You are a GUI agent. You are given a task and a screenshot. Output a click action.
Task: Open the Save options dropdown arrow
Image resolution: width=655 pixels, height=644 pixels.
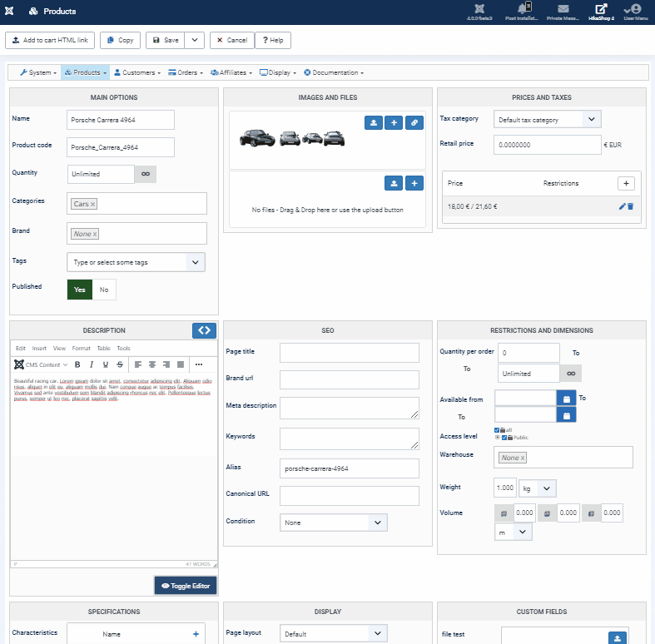coord(194,40)
